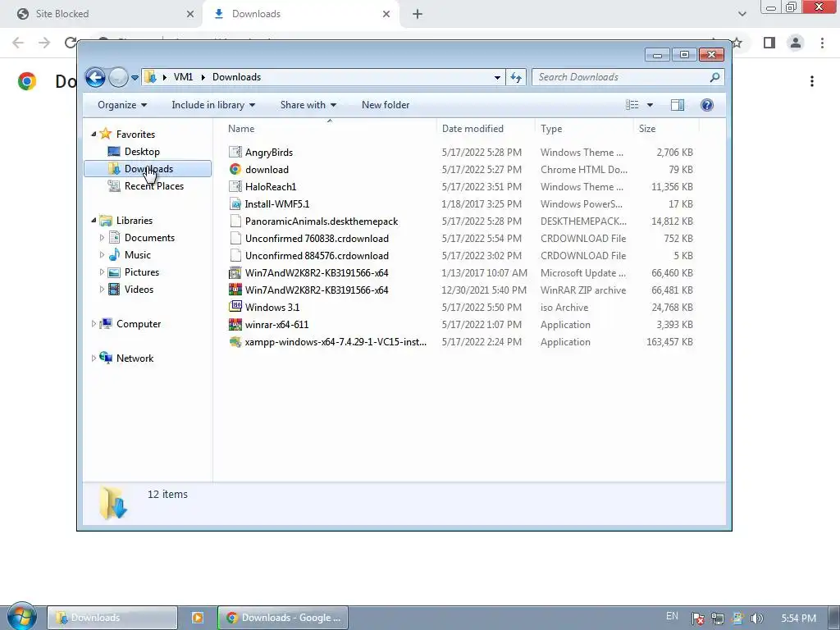Open the Windows Start button

(22, 617)
